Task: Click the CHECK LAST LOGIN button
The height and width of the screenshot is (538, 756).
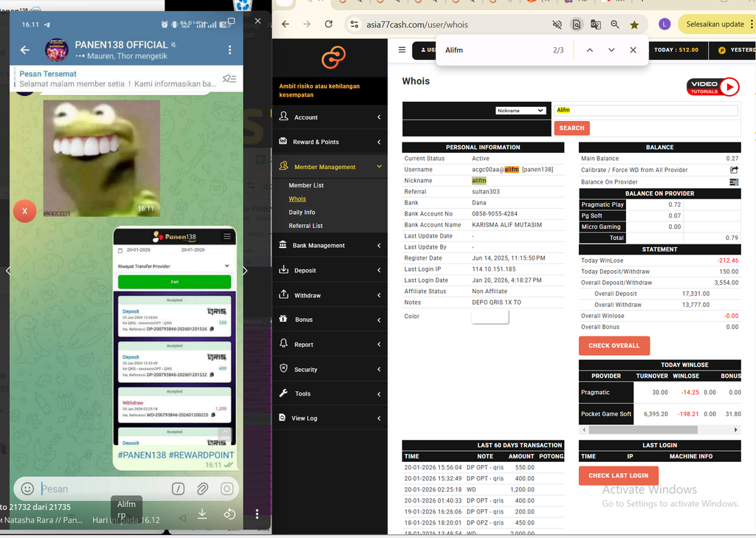Action: pyautogui.click(x=619, y=475)
